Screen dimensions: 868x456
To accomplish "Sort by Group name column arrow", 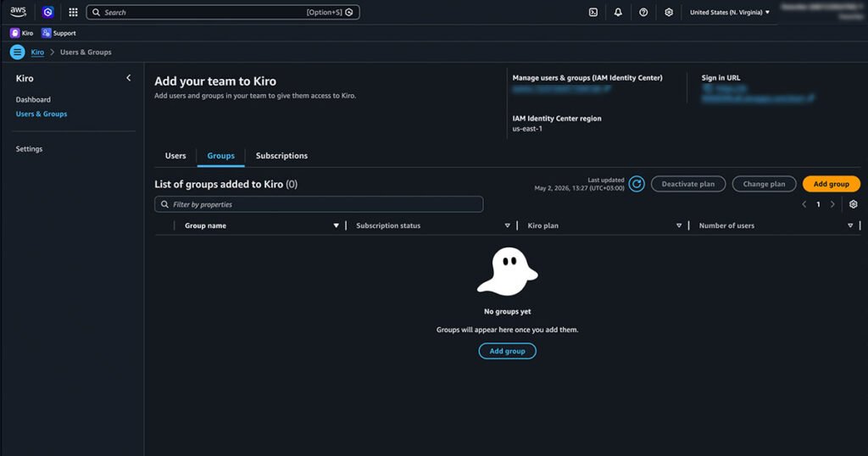I will [x=336, y=225].
